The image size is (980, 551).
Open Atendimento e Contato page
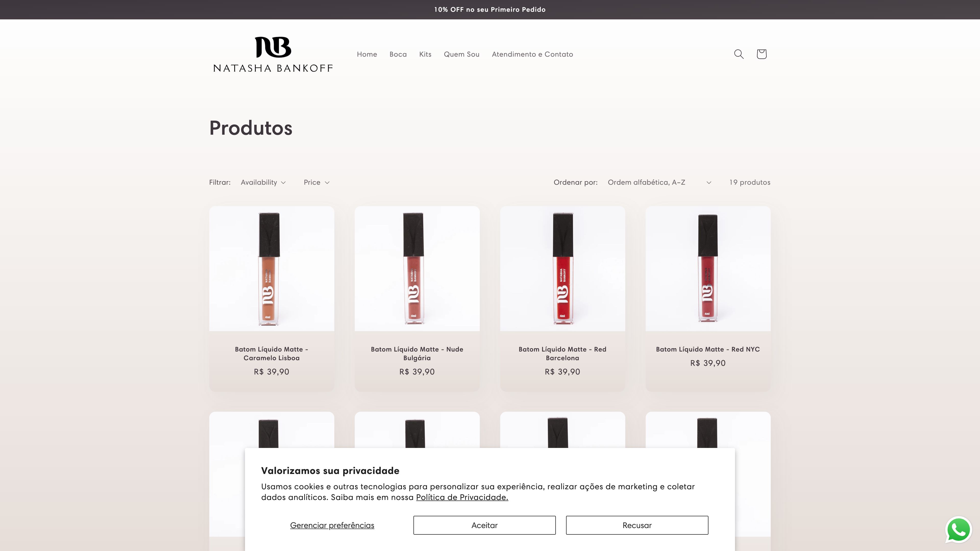pyautogui.click(x=532, y=54)
